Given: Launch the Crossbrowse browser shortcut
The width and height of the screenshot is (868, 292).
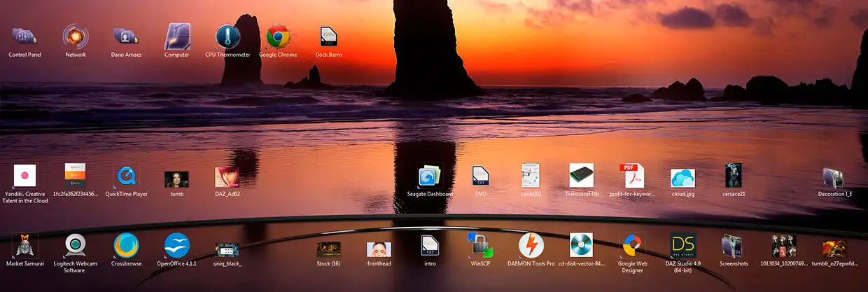Looking at the screenshot, I should 126,246.
